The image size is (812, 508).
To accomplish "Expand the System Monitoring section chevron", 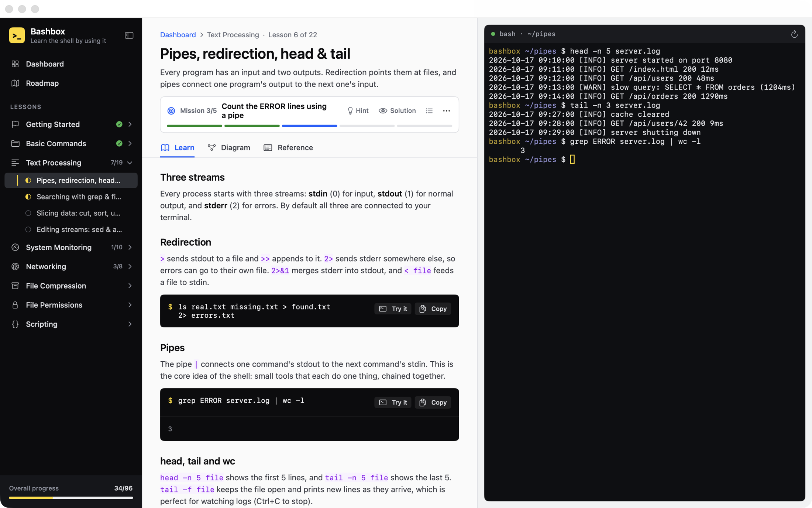I will (130, 247).
